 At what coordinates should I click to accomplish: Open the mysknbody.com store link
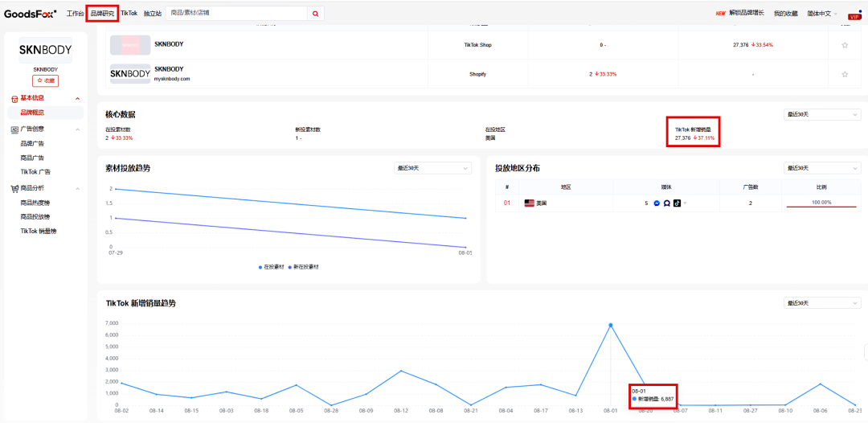[x=172, y=79]
